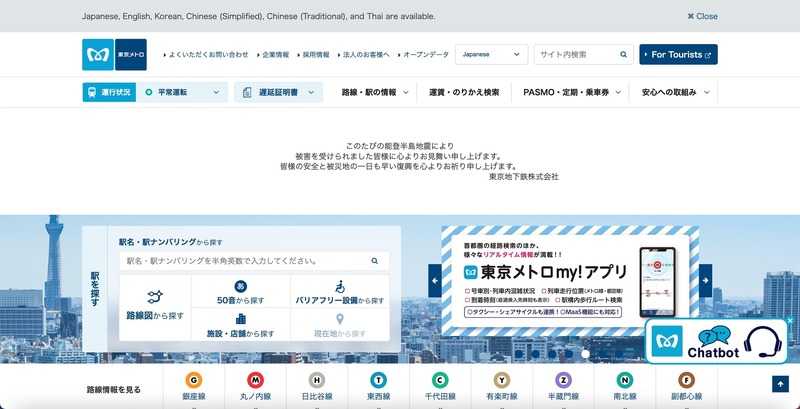Expand the 遅延証明書 delay certificate dropdown
The height and width of the screenshot is (409, 800).
click(x=279, y=92)
